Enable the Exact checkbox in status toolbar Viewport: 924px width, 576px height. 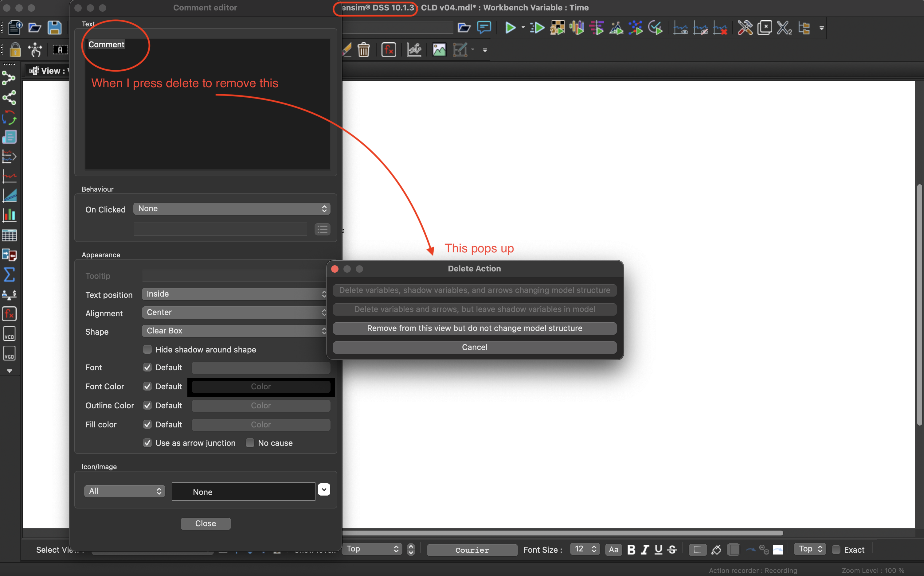(836, 549)
